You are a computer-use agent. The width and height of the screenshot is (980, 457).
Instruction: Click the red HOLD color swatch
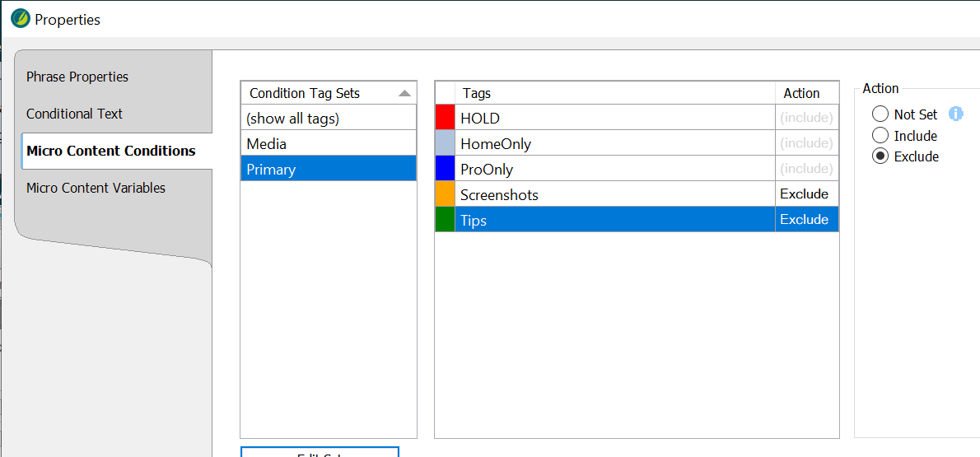445,118
